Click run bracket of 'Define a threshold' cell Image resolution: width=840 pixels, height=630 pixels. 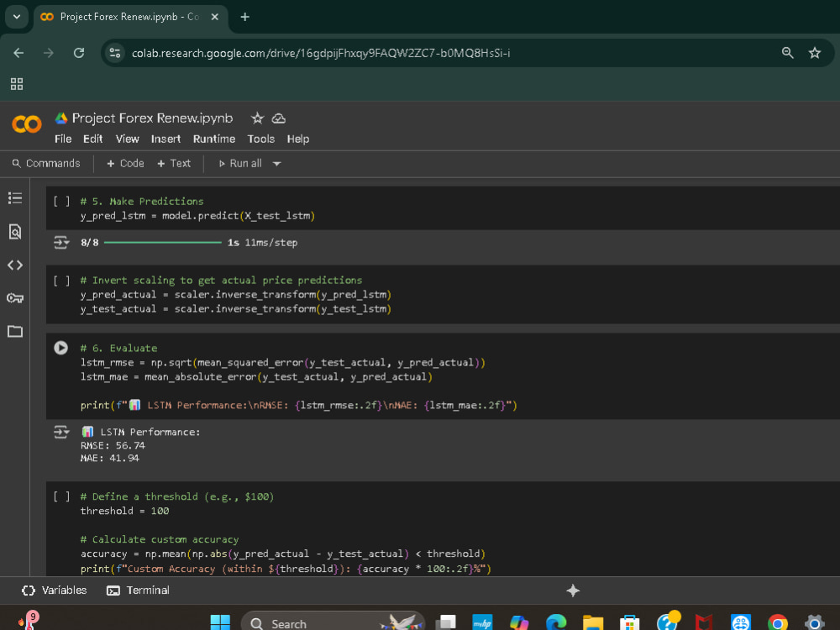point(61,496)
